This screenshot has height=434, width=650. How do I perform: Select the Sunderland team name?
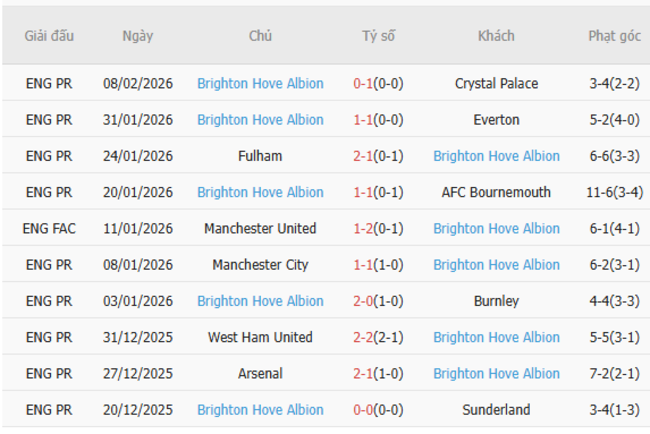tap(496, 410)
